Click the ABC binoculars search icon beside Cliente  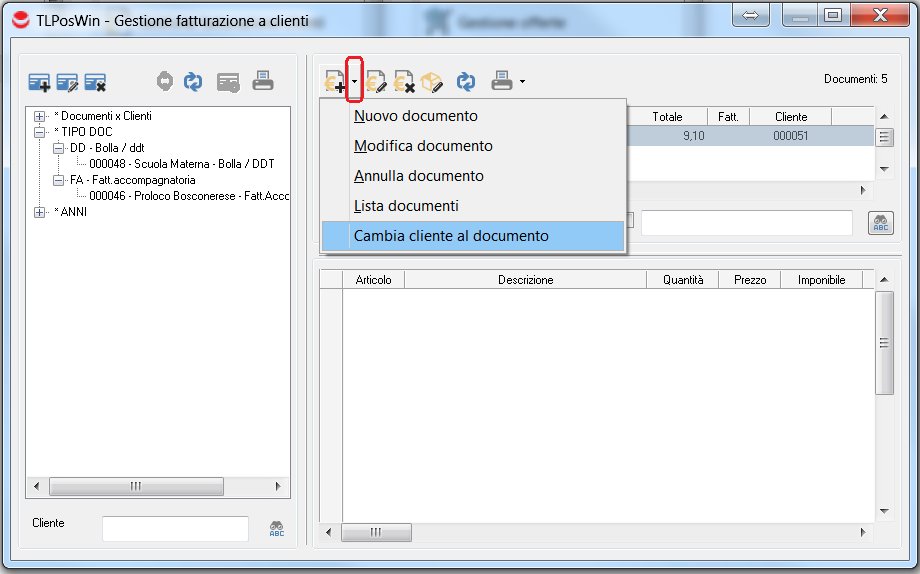click(277, 530)
